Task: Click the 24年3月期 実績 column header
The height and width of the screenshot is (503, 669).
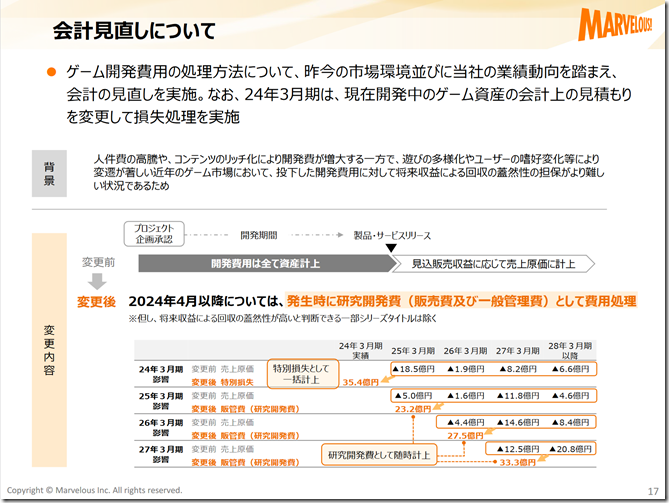Action: pyautogui.click(x=361, y=350)
